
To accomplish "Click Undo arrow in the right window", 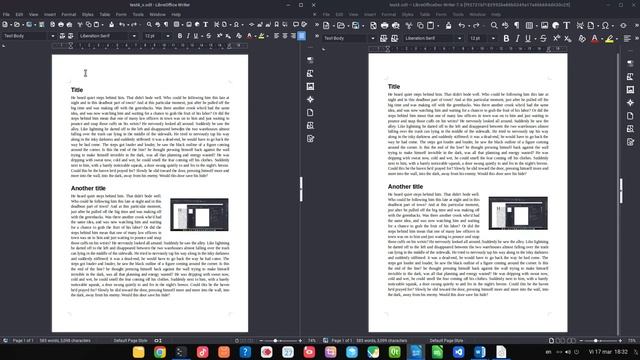I will tap(462, 25).
